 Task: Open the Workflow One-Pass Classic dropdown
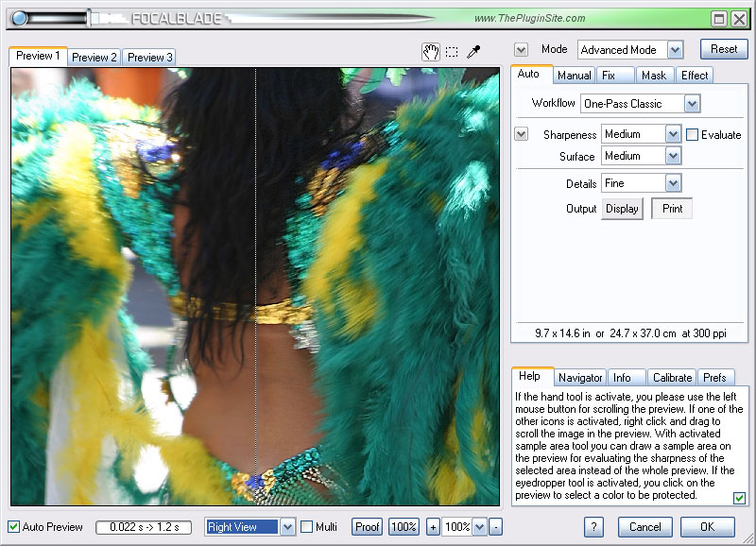(692, 103)
